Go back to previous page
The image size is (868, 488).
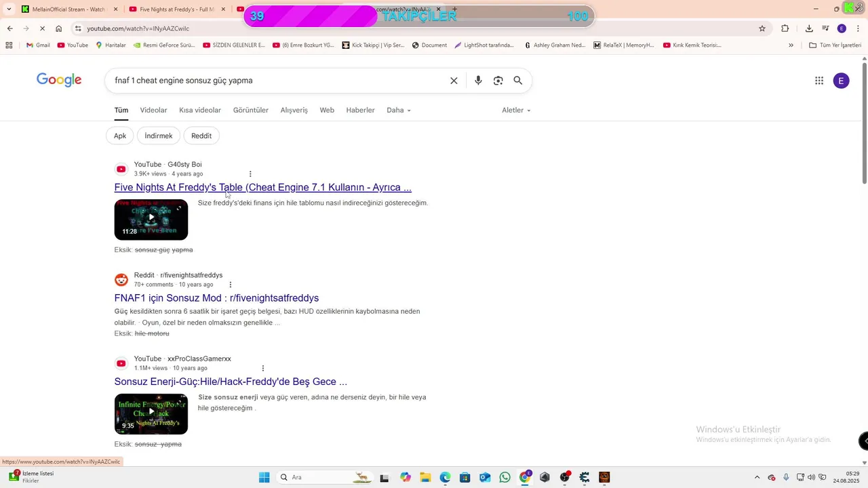click(x=9, y=28)
